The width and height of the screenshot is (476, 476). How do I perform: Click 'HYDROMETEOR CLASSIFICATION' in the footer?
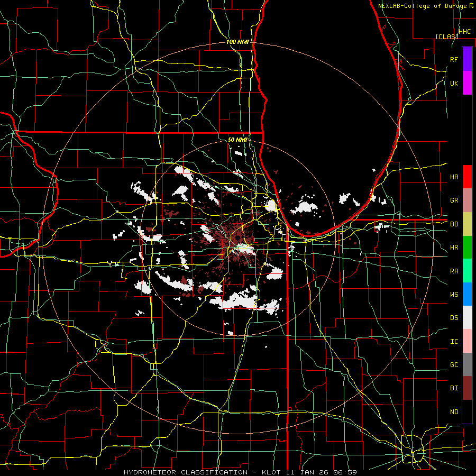pyautogui.click(x=186, y=472)
